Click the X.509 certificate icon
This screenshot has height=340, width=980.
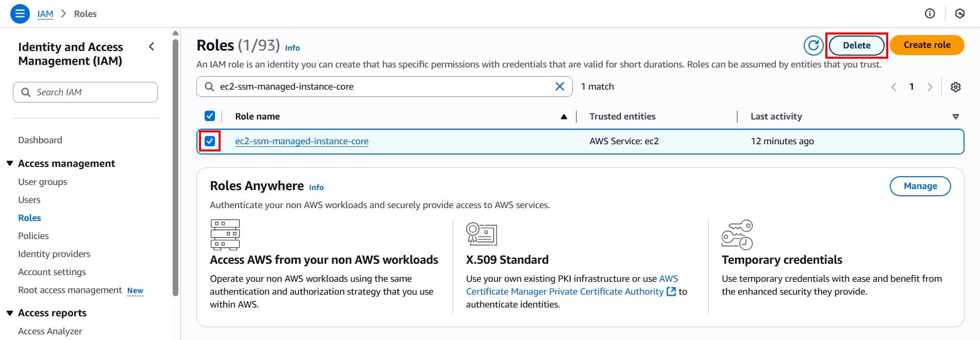point(481,233)
